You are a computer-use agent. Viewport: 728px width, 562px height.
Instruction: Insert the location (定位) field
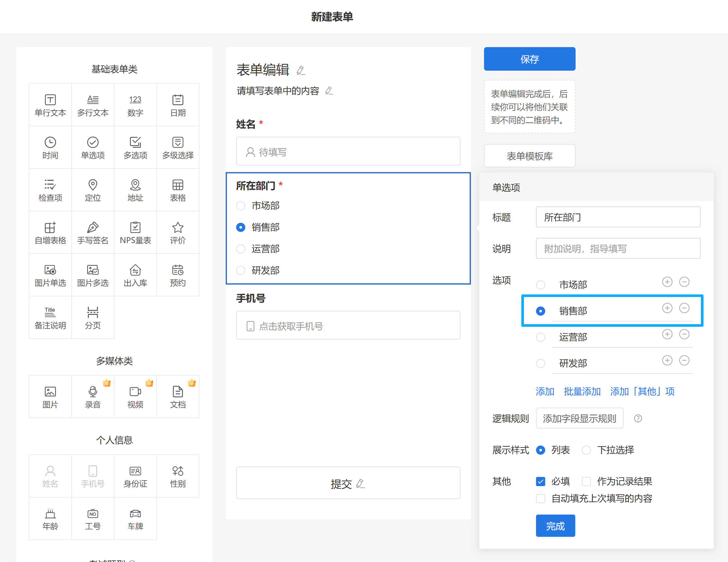point(93,190)
